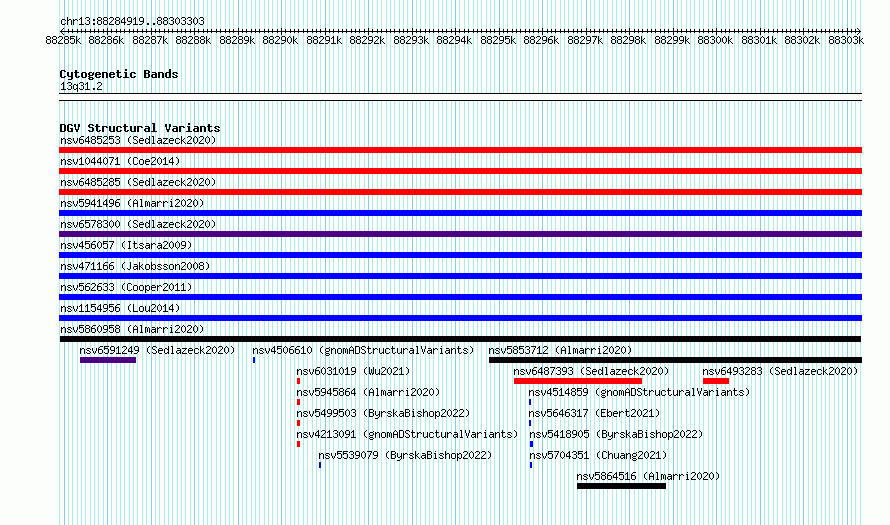The width and height of the screenshot is (890, 525).
Task: Open the nsv4506610 (gnomADStructuralVariants) label
Action: point(363,350)
